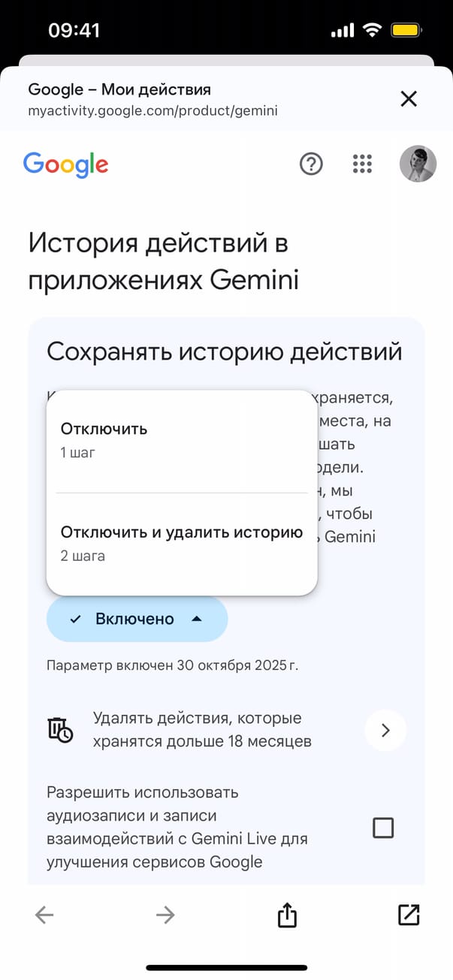The height and width of the screenshot is (980, 453).
Task: Open auto-delete settings chevron arrow
Action: pos(385,730)
